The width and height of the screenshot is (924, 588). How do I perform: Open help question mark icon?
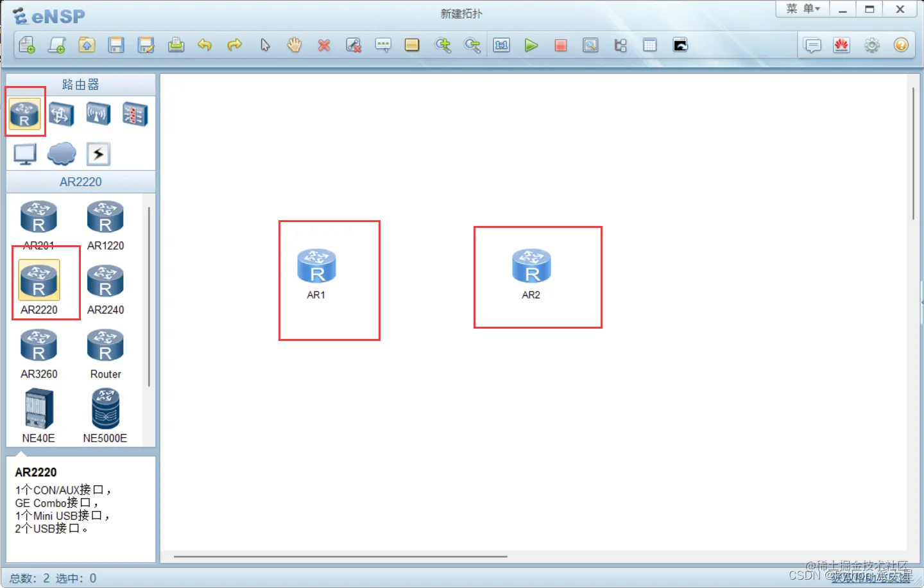pos(901,46)
